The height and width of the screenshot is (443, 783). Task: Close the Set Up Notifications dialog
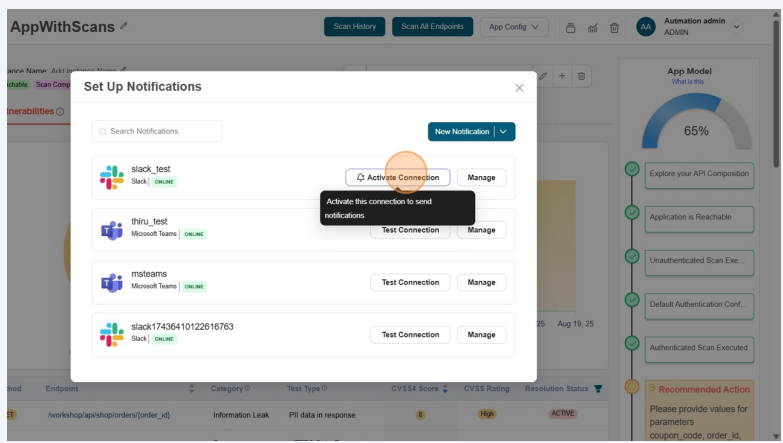point(519,88)
